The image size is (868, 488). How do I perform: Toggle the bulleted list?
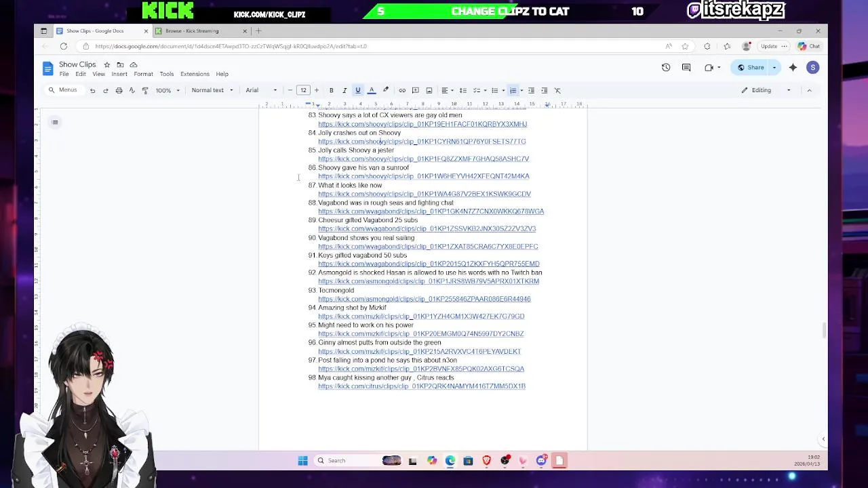coord(495,90)
